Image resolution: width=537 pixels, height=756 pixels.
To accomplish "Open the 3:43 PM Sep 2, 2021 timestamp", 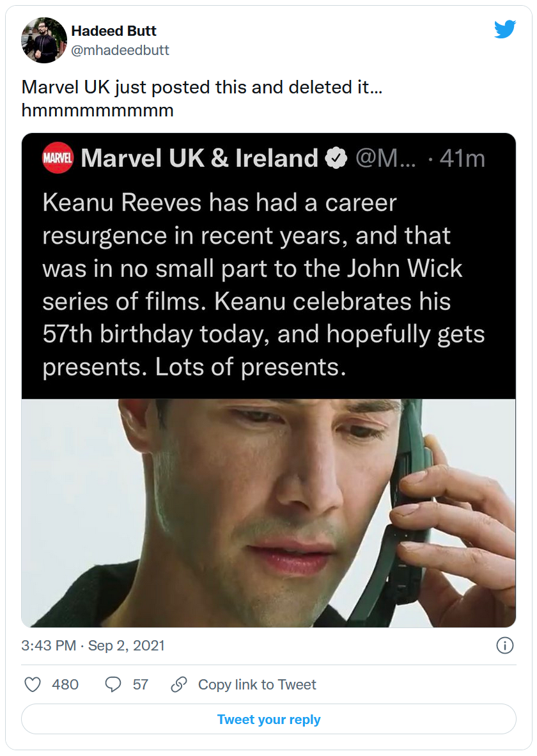I will click(93, 645).
